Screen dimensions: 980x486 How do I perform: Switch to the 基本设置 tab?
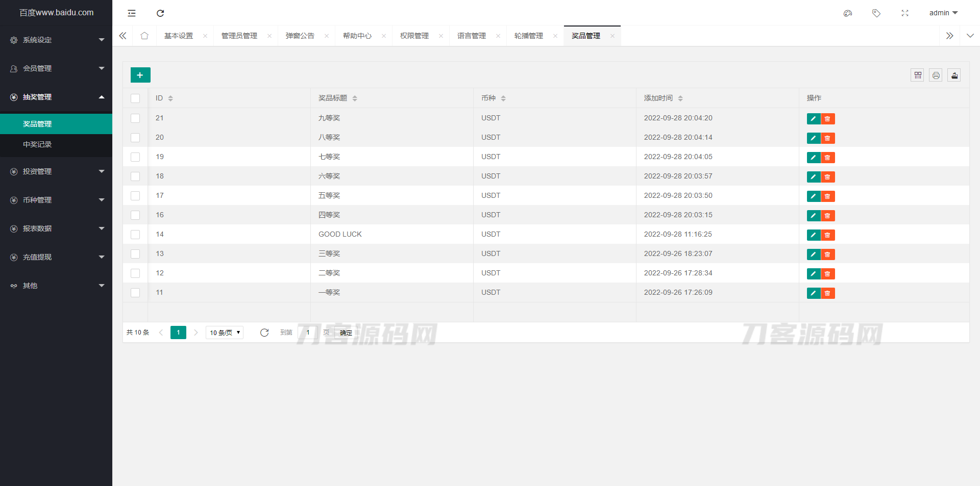179,36
